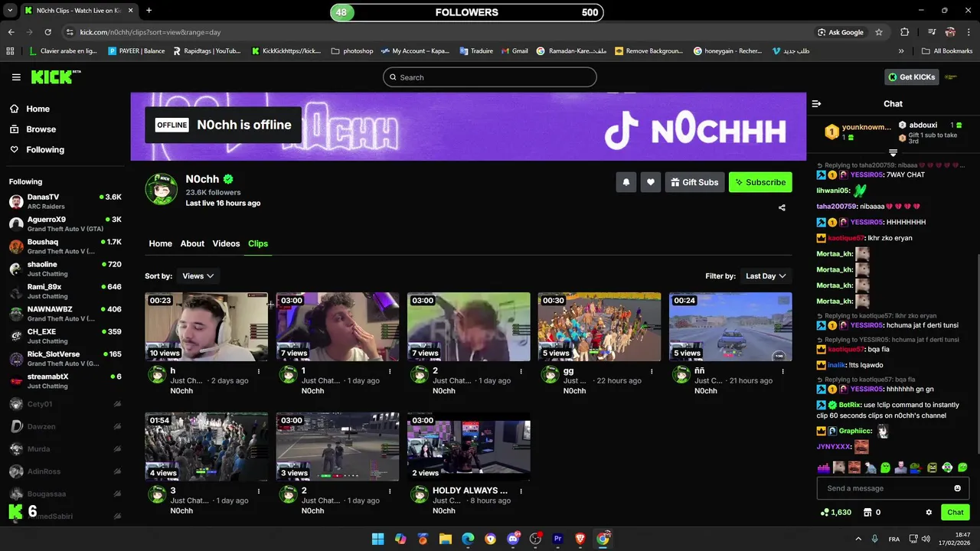The width and height of the screenshot is (980, 551).
Task: Click the notification bell for N0chh
Action: point(626,182)
